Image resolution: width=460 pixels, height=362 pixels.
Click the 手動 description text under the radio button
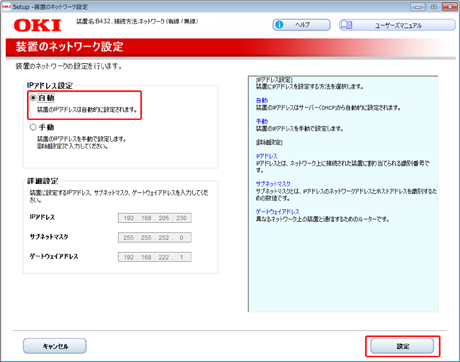click(81, 143)
